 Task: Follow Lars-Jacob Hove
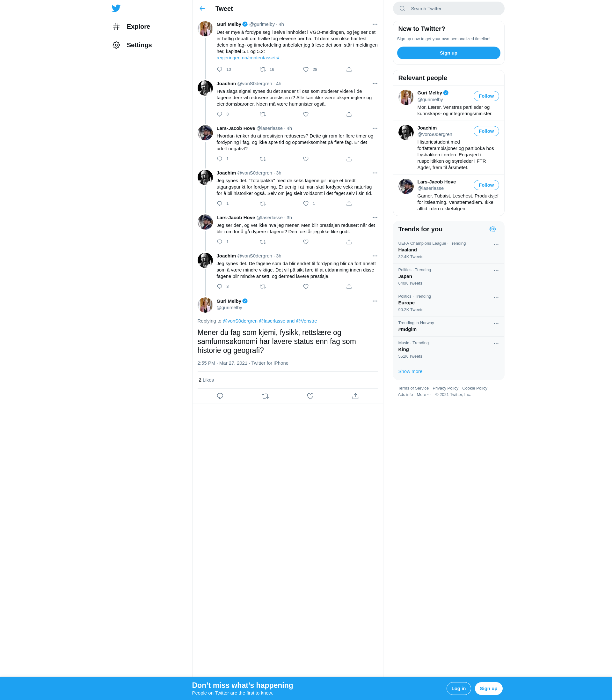point(486,185)
